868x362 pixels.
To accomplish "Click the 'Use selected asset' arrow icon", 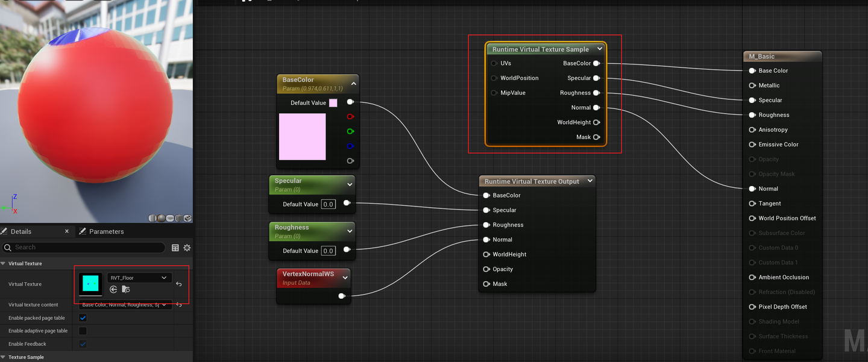I will pyautogui.click(x=113, y=290).
